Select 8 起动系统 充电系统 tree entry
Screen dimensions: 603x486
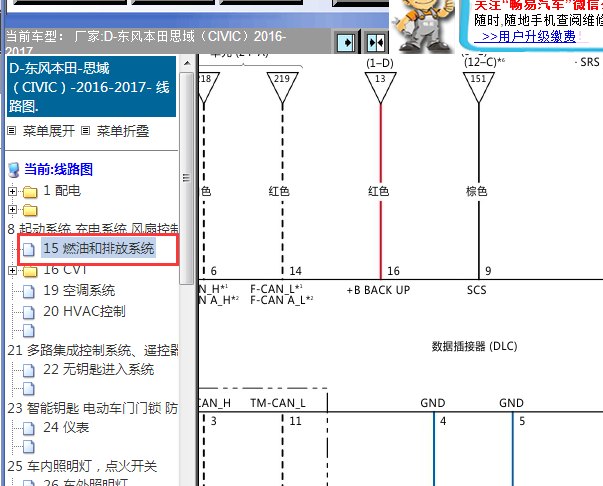(x=93, y=229)
